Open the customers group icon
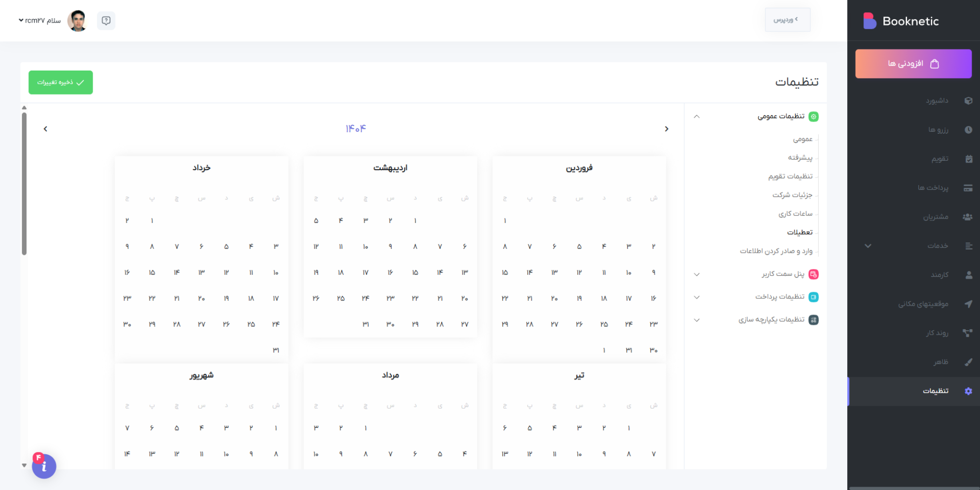Viewport: 980px width, 490px height. 968,217
